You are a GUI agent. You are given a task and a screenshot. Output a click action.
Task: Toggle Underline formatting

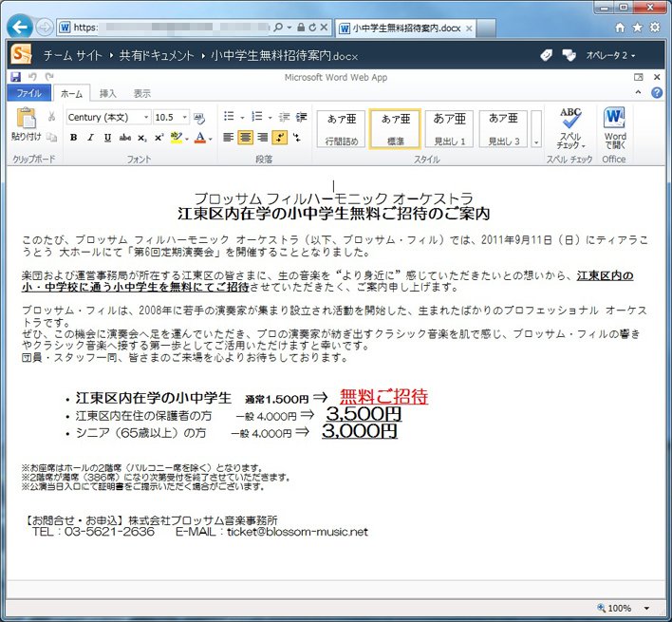[107, 138]
